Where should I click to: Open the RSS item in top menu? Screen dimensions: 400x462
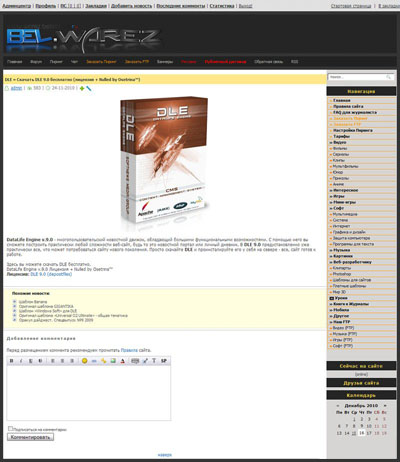tap(294, 62)
